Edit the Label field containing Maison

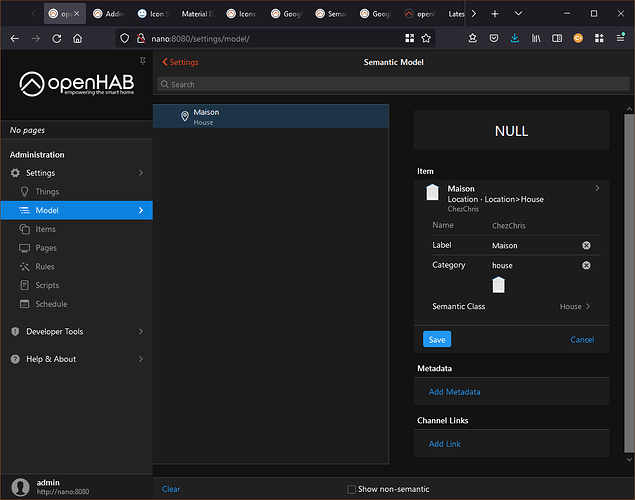[x=535, y=245]
